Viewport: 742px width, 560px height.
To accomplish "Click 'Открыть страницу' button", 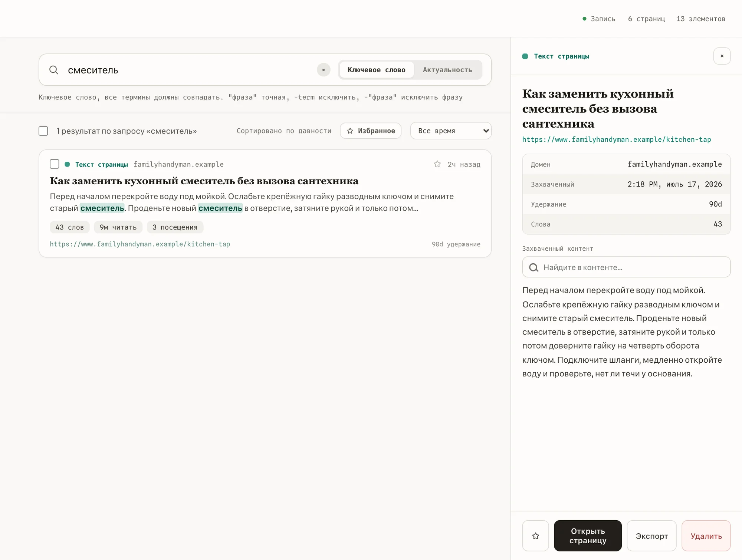I will [x=588, y=536].
